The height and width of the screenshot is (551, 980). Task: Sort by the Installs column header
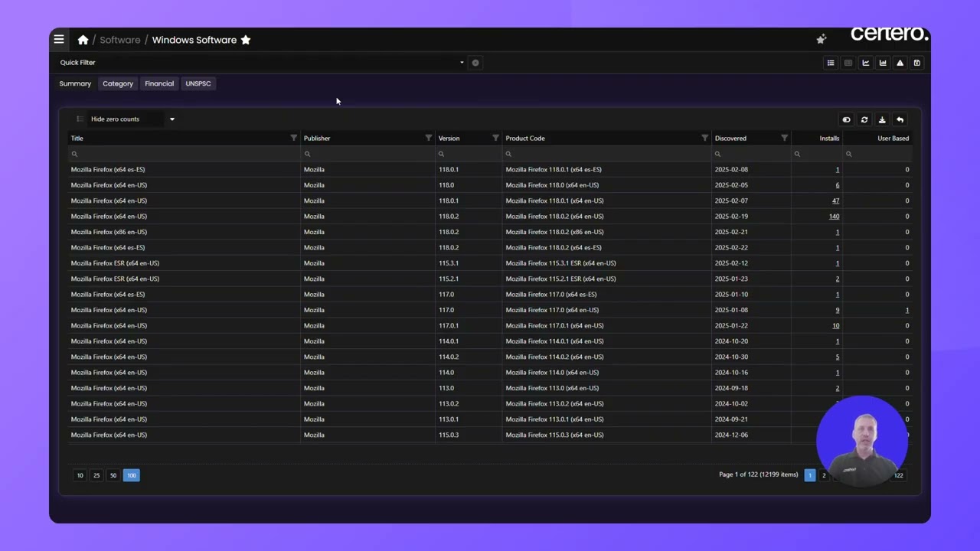tap(829, 139)
